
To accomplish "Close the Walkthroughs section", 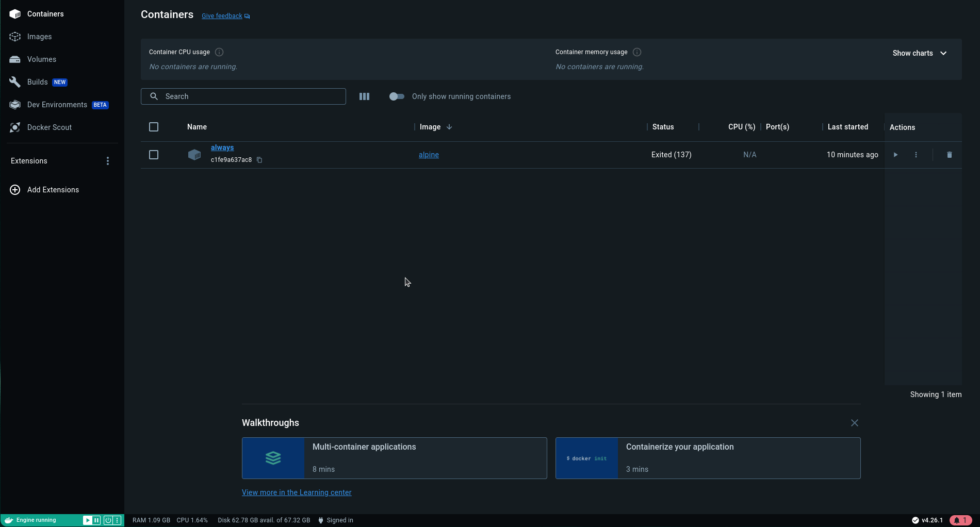I will 855,423.
